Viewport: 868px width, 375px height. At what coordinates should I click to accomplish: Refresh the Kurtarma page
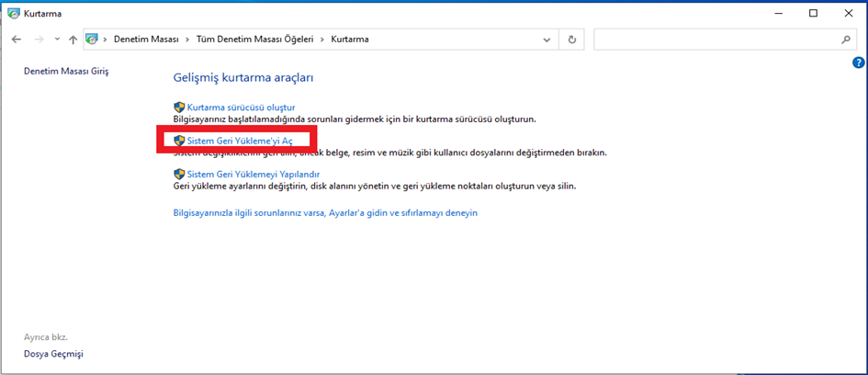572,40
